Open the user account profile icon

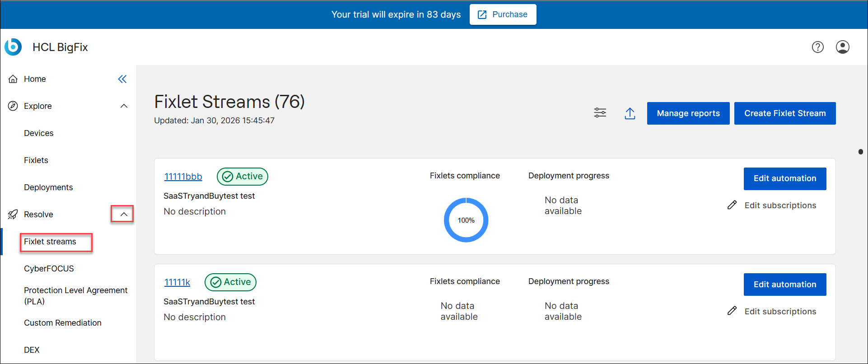tap(842, 47)
